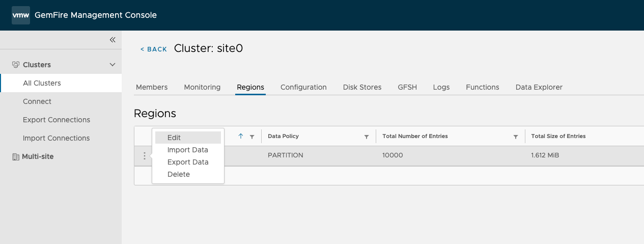Image resolution: width=644 pixels, height=244 pixels.
Task: Click the Data Policy column header
Action: point(284,136)
